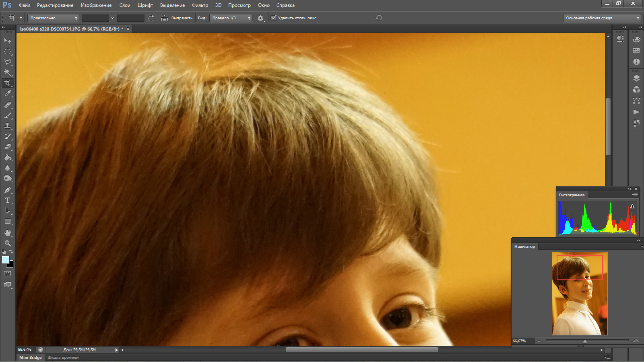Viewport: 644px width, 362px height.
Task: Open the Layers panel icon
Action: [636, 78]
